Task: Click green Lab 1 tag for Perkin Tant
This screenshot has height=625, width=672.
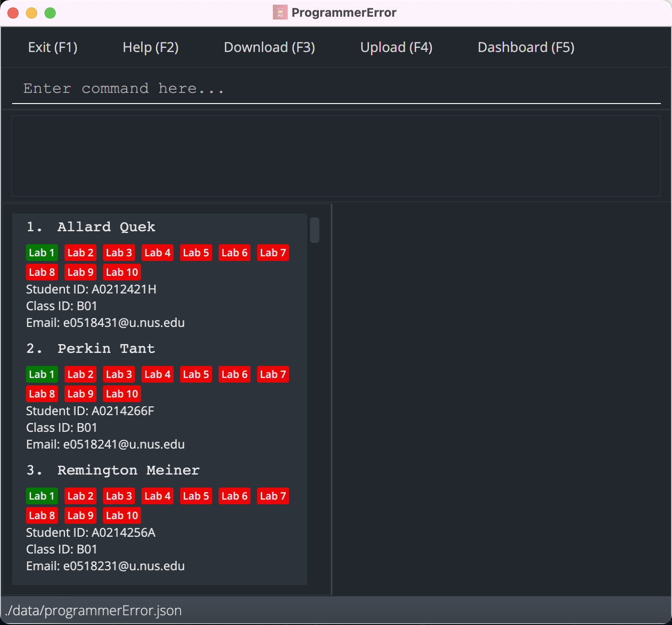Action: pyautogui.click(x=42, y=374)
